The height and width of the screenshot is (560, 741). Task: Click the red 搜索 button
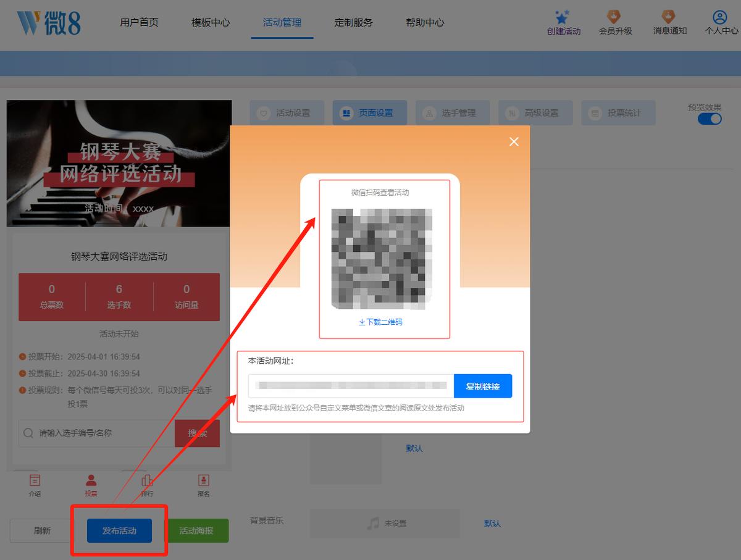pos(197,433)
